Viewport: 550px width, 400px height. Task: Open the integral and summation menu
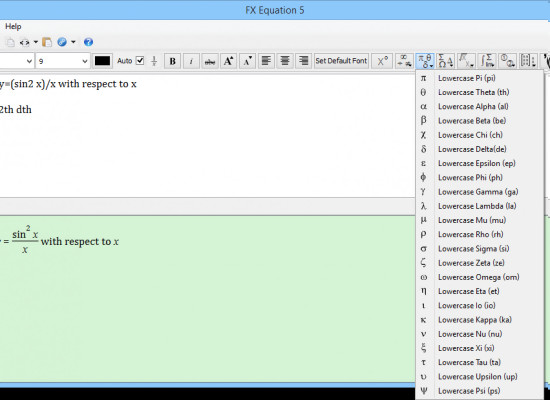[x=487, y=61]
